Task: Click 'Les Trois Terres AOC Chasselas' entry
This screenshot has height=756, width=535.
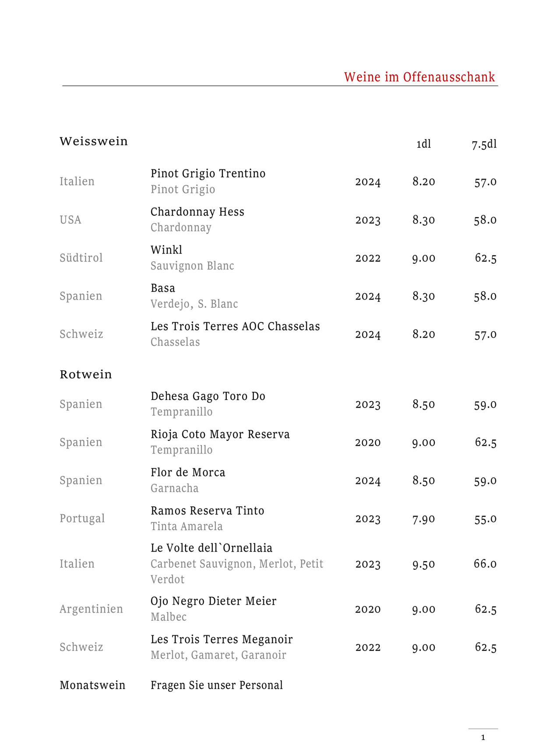Action: pyautogui.click(x=235, y=326)
